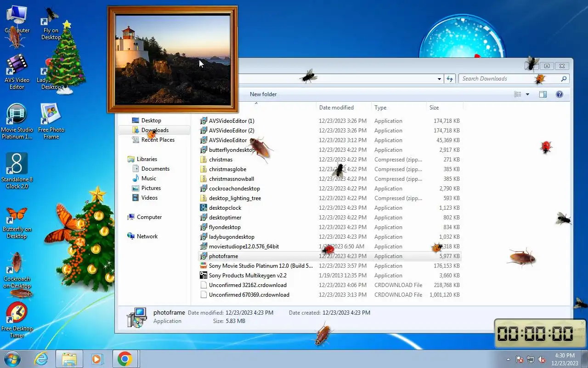Select Sony Movie Studio Platinum 12.0 icon
The width and height of the screenshot is (588, 368).
[x=204, y=266]
